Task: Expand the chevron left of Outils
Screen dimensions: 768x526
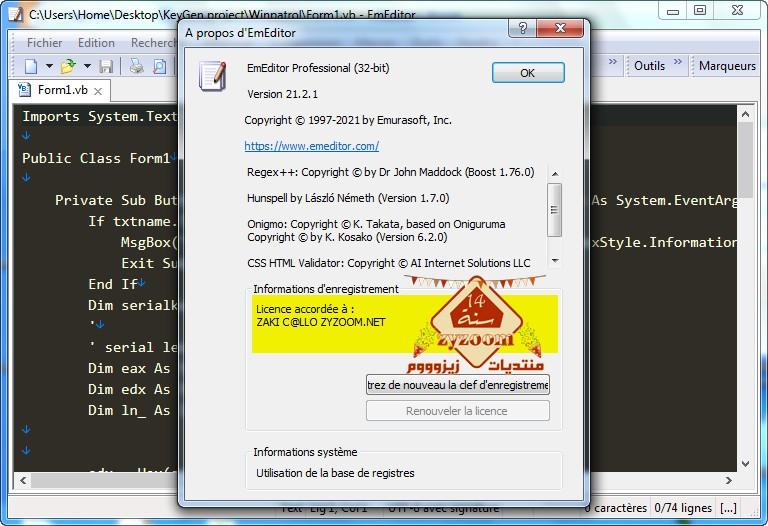Action: (x=613, y=62)
